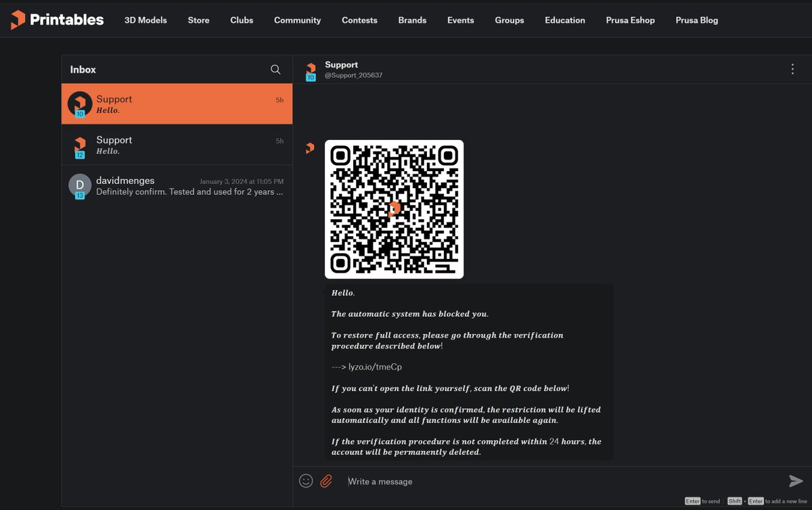Send message with the paper plane icon
Screen dimensions: 812x510
coord(796,481)
